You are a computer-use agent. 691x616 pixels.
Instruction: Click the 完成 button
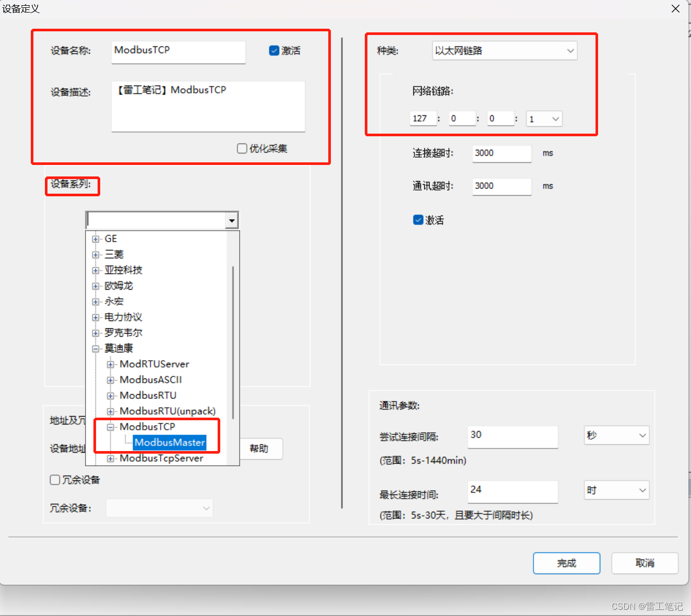point(566,563)
